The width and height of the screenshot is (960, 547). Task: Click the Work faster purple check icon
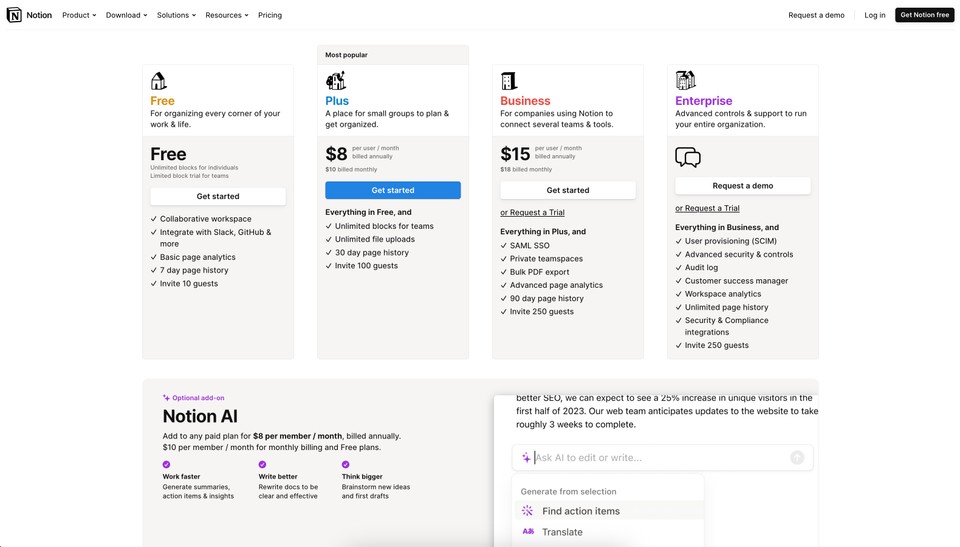click(166, 464)
